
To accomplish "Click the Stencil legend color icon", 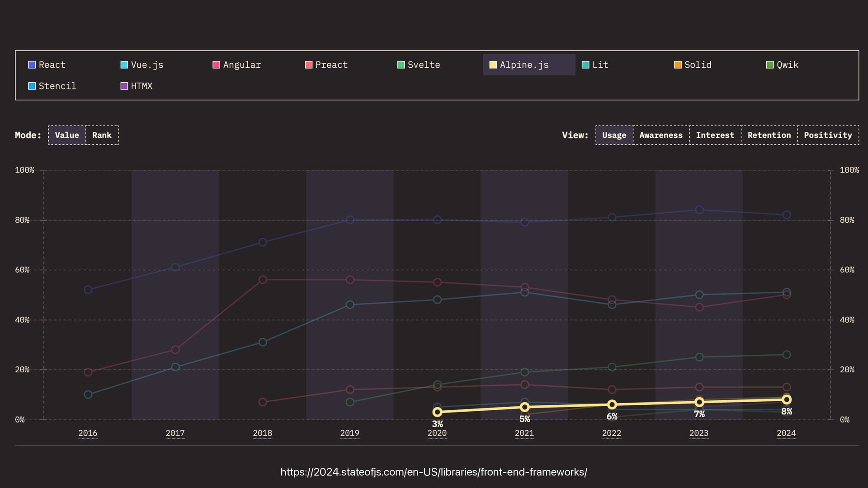I will [32, 86].
